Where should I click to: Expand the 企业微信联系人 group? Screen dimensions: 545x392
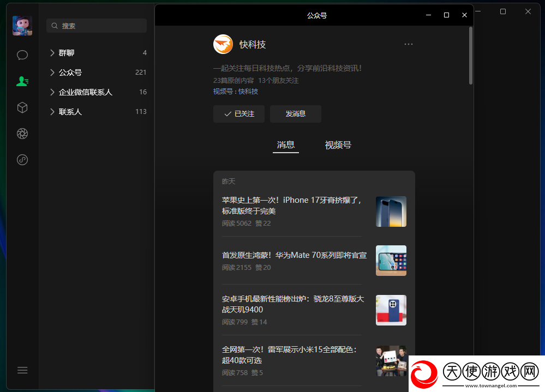click(x=96, y=92)
